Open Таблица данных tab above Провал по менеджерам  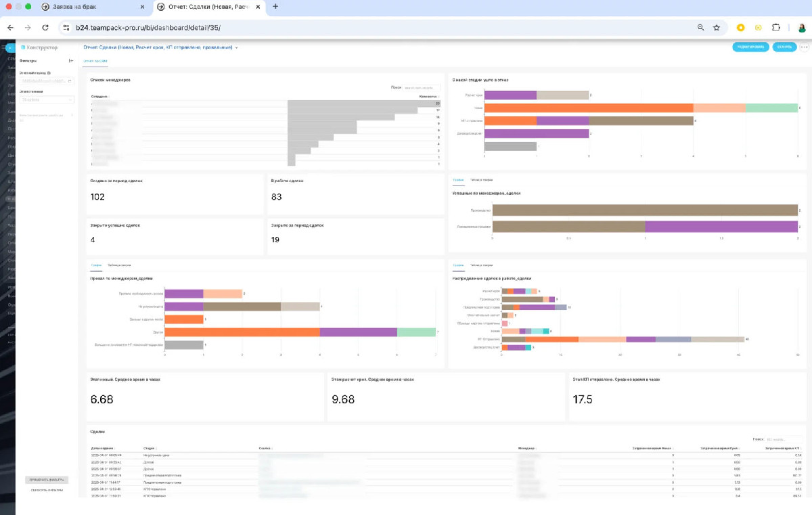click(x=120, y=265)
